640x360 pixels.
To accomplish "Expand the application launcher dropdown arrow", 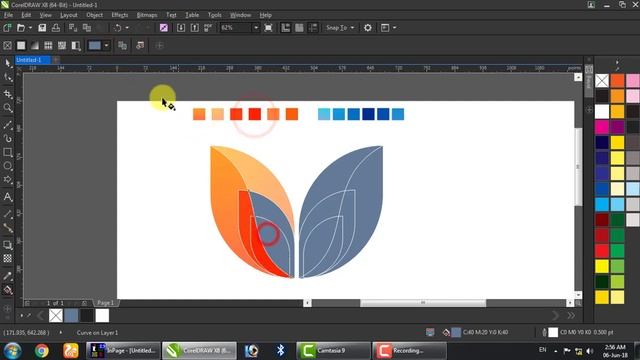I will pos(394,28).
